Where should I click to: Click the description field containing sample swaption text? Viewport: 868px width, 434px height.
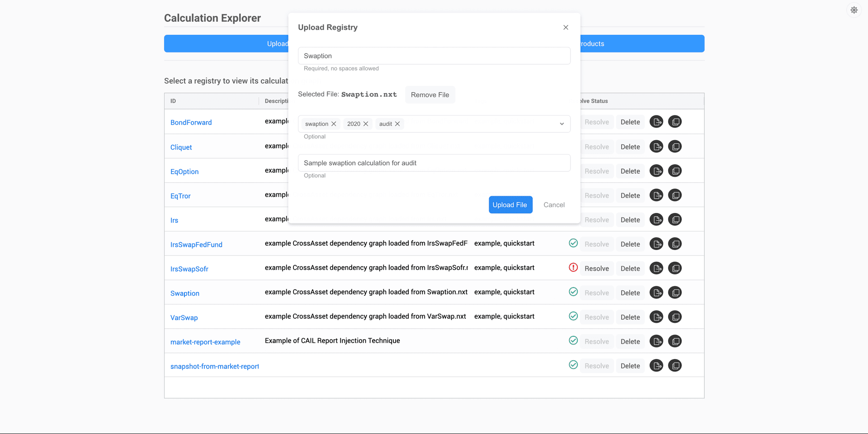(x=434, y=163)
